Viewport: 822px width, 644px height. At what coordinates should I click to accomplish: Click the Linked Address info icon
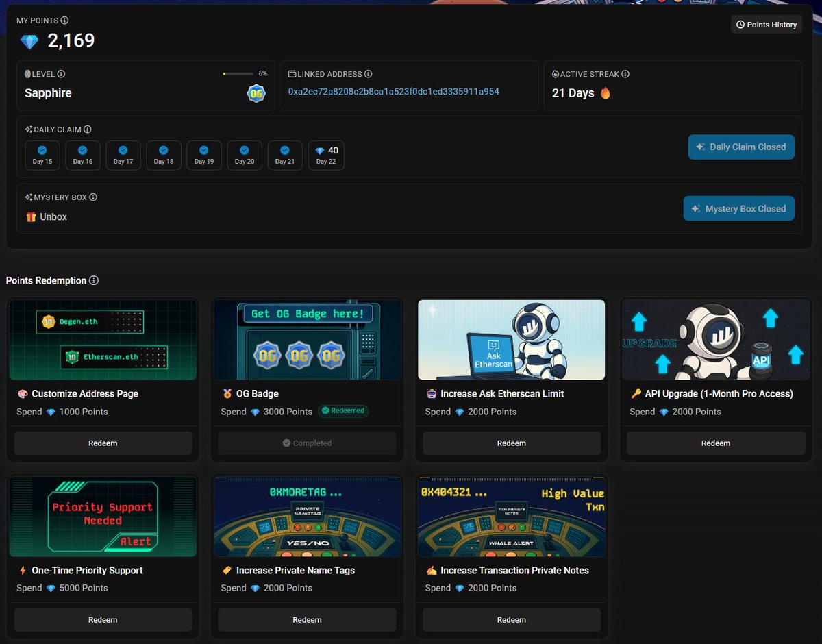pos(368,74)
